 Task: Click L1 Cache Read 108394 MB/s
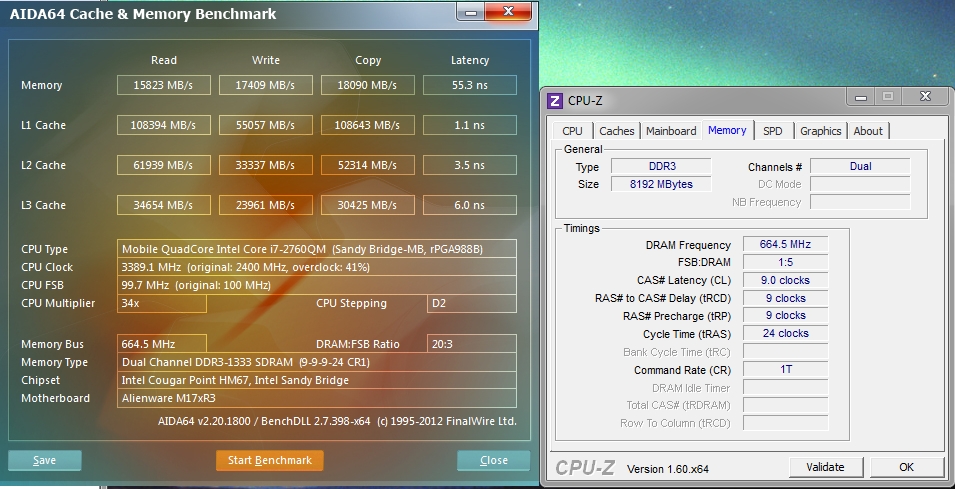(x=164, y=125)
